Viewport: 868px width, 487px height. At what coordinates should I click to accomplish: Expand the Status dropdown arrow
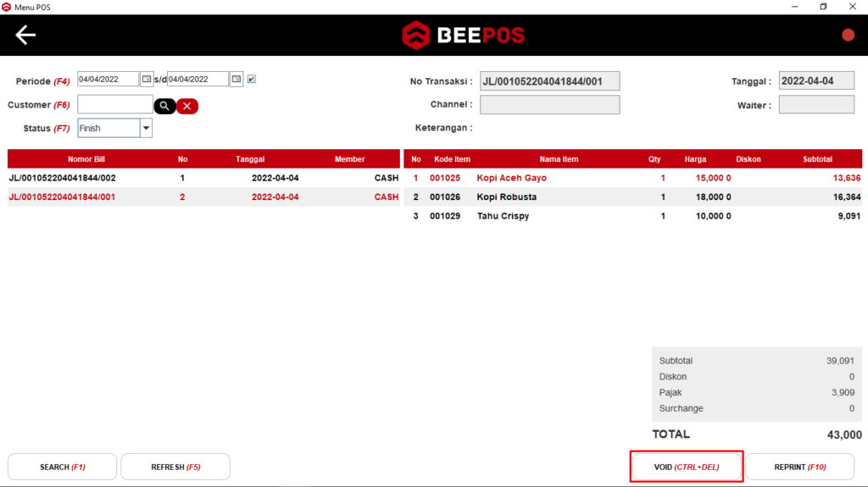(x=146, y=129)
